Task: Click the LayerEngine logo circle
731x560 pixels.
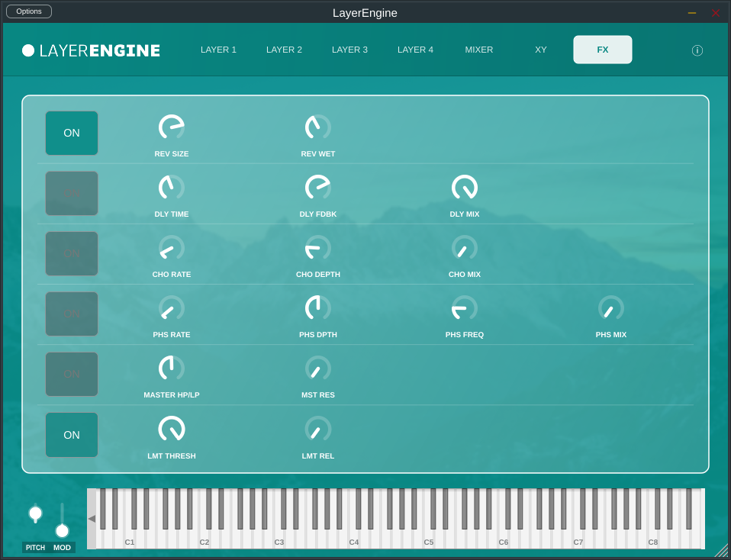Action: pyautogui.click(x=28, y=50)
